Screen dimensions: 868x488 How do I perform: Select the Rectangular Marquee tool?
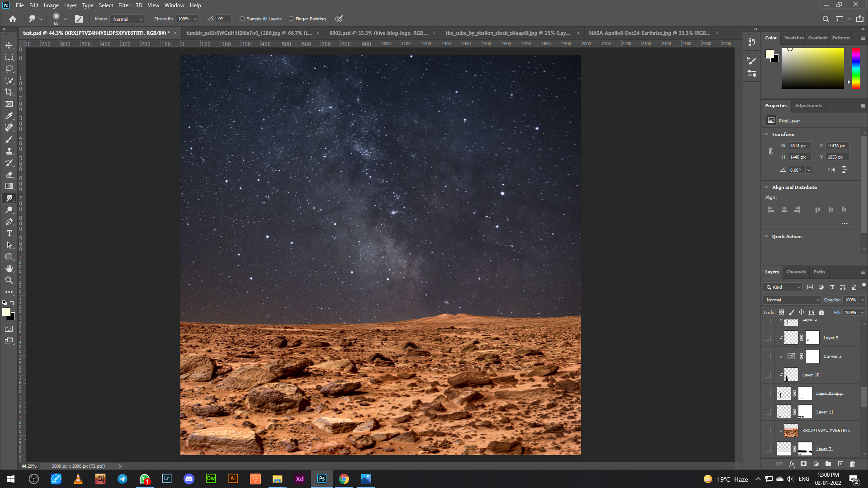[x=9, y=57]
